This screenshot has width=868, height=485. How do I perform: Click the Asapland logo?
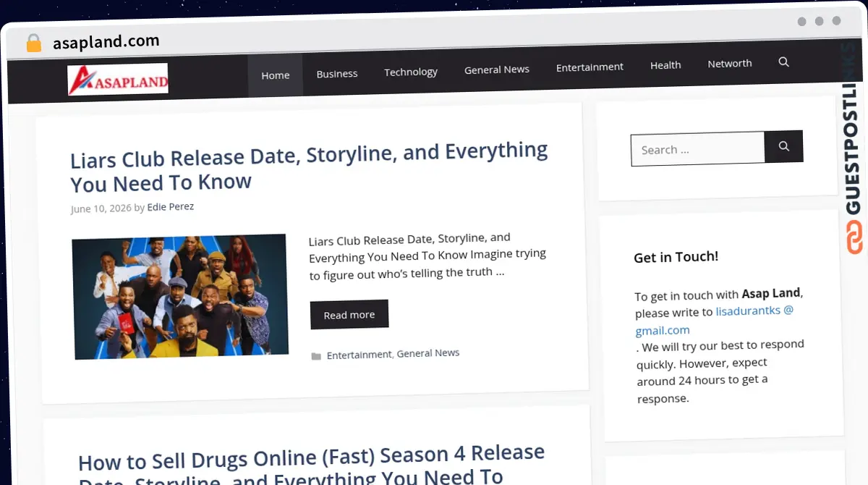tap(118, 80)
